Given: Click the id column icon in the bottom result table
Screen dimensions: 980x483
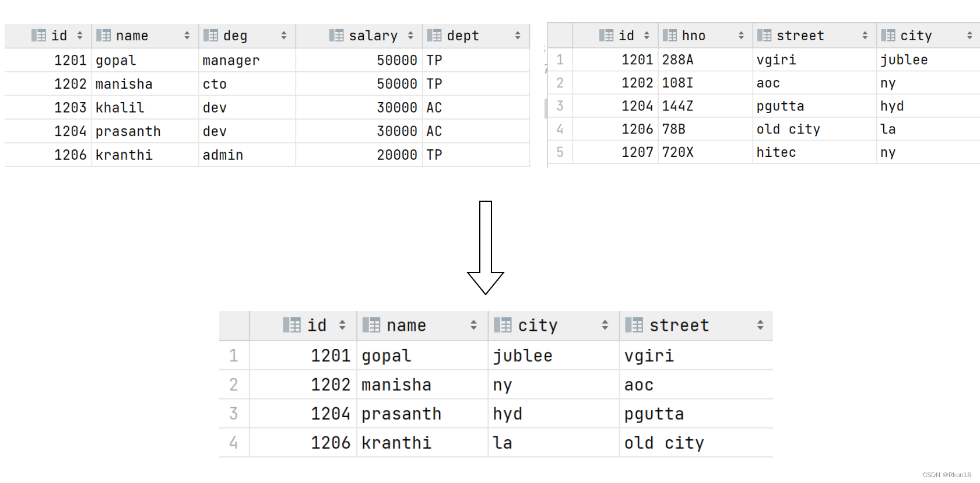Looking at the screenshot, I should click(x=292, y=325).
